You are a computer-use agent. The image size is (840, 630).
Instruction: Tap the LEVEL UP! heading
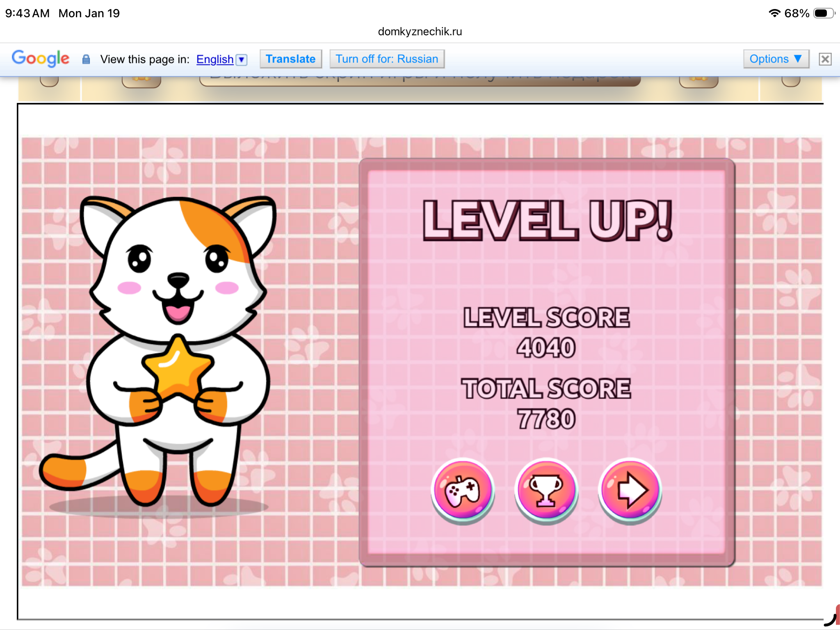point(547,220)
